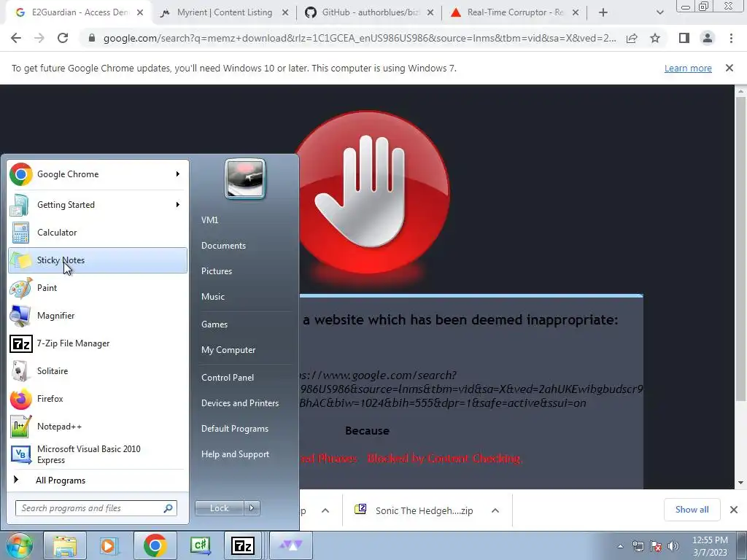Open Games folder

pos(214,324)
